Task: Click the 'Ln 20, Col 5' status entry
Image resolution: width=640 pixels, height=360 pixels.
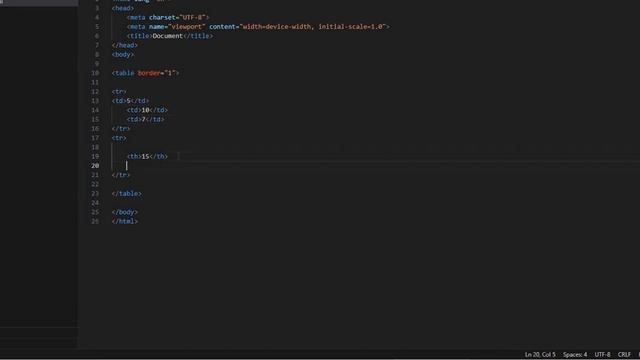Action: tap(540, 355)
